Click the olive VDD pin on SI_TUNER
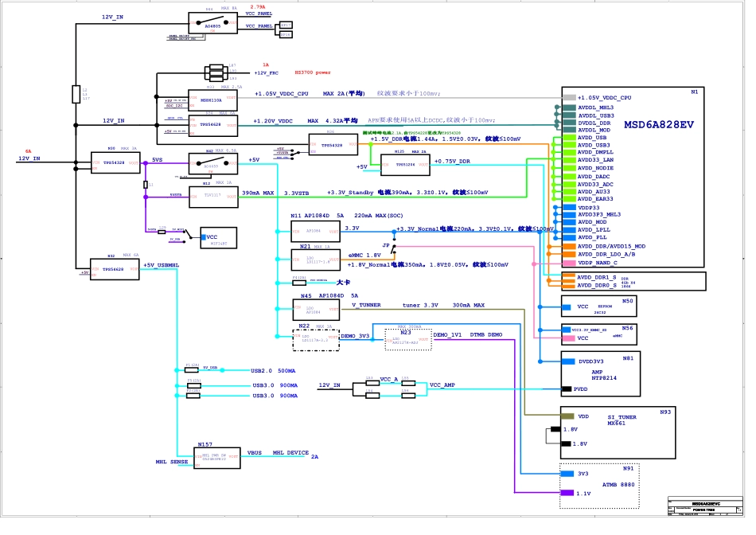756x535 pixels. (567, 416)
